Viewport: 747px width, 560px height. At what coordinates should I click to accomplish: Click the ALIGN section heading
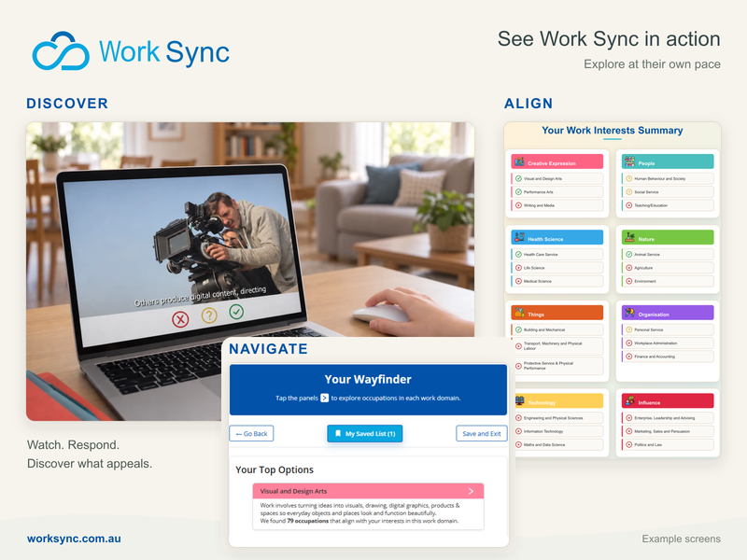point(529,104)
